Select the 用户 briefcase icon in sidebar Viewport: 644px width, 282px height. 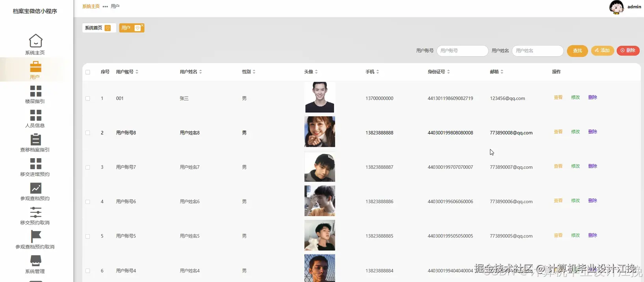35,66
